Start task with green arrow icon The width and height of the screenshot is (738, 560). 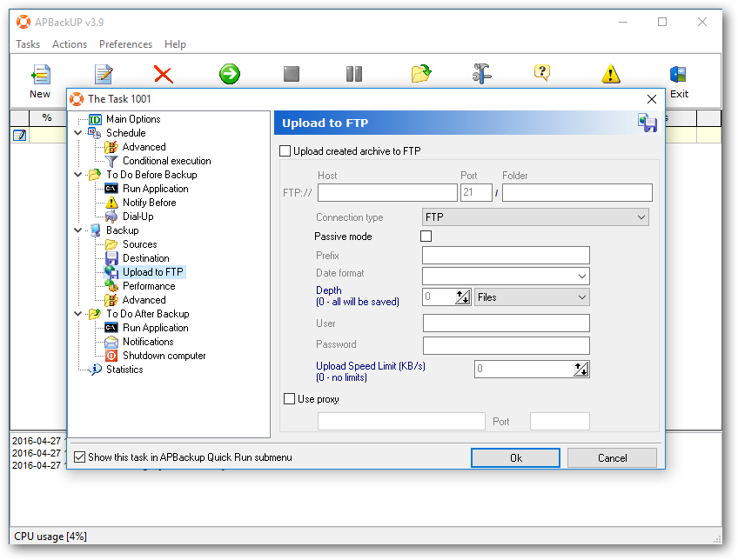tap(229, 74)
